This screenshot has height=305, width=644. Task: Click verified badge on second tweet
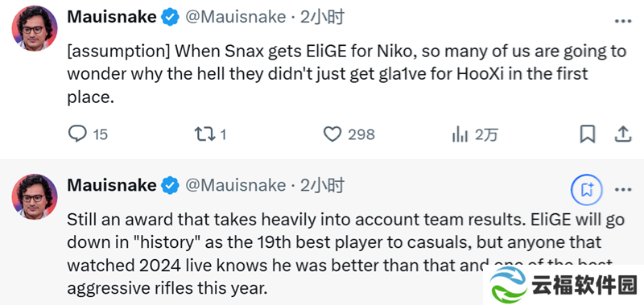tap(170, 186)
